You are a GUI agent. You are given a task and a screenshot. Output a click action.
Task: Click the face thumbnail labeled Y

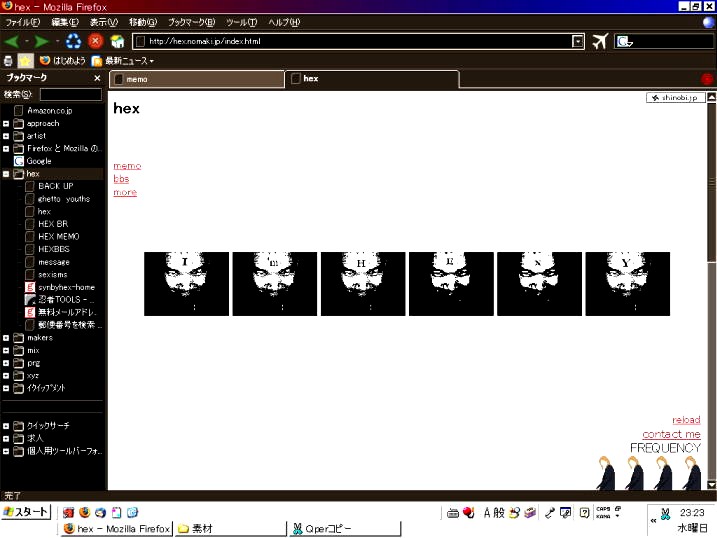(x=627, y=284)
